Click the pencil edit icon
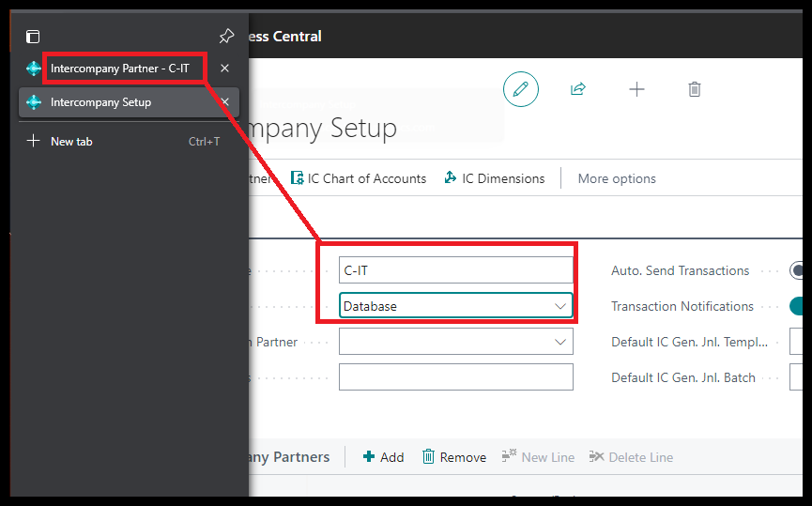The height and width of the screenshot is (506, 812). click(x=521, y=89)
